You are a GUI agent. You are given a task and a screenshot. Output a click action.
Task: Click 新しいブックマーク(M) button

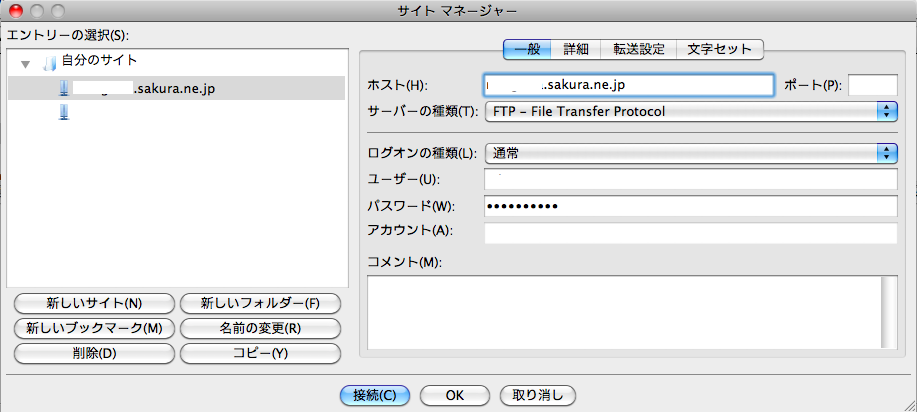coord(94,328)
